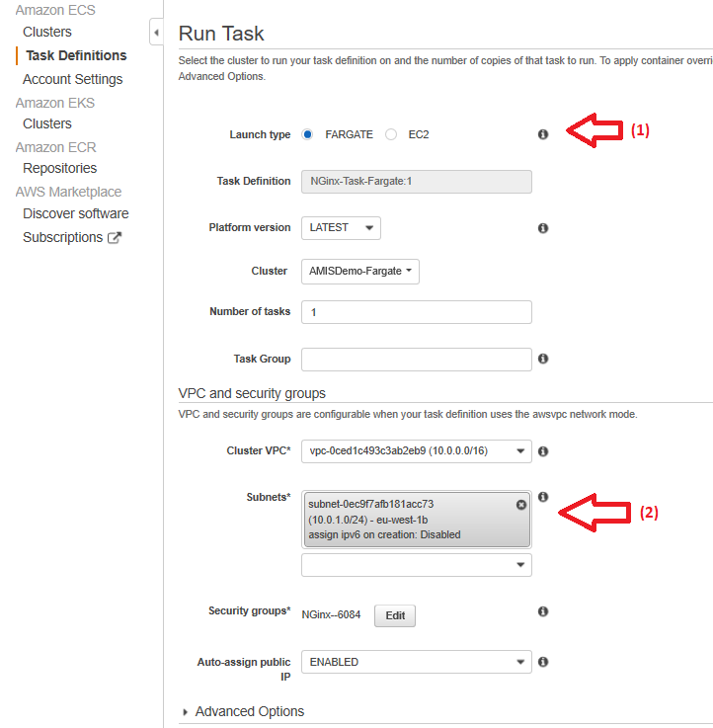The image size is (713, 728).
Task: Click the Number of tasks input field
Action: click(416, 312)
